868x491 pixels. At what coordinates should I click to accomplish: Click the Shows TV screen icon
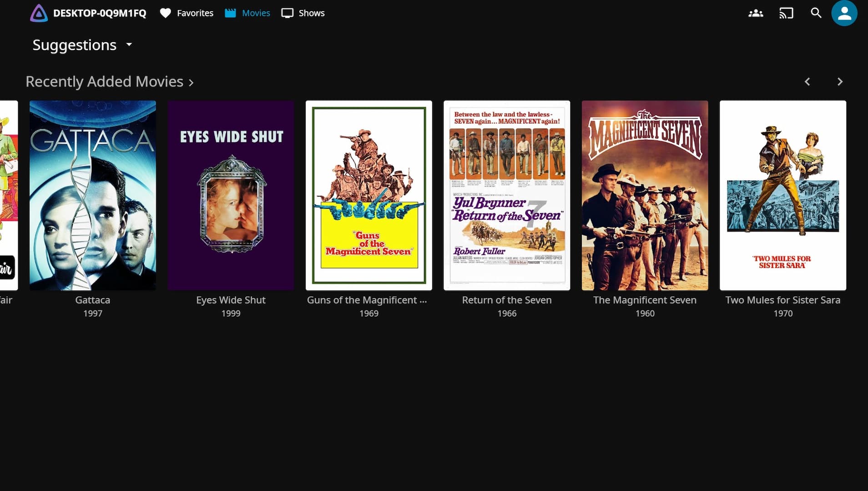(x=288, y=13)
